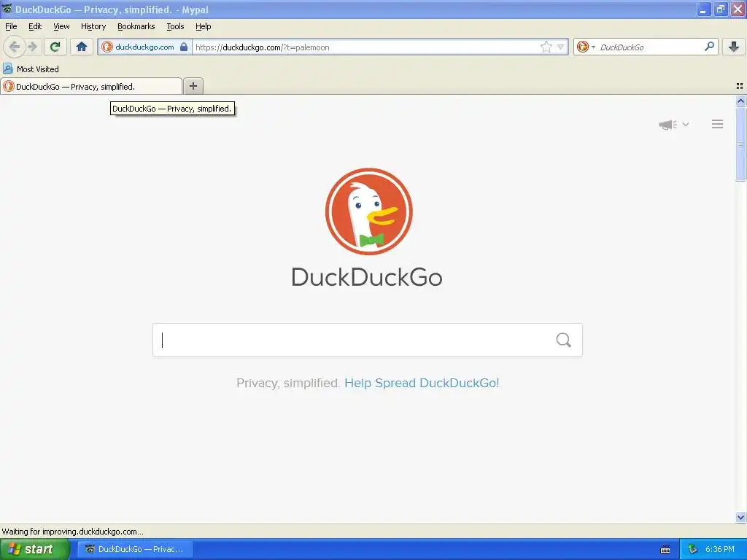Open the Most Visited bookmarks folder

pos(31,69)
